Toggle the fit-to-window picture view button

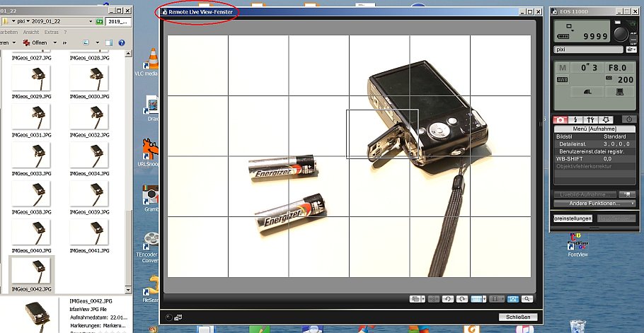pyautogui.click(x=513, y=299)
